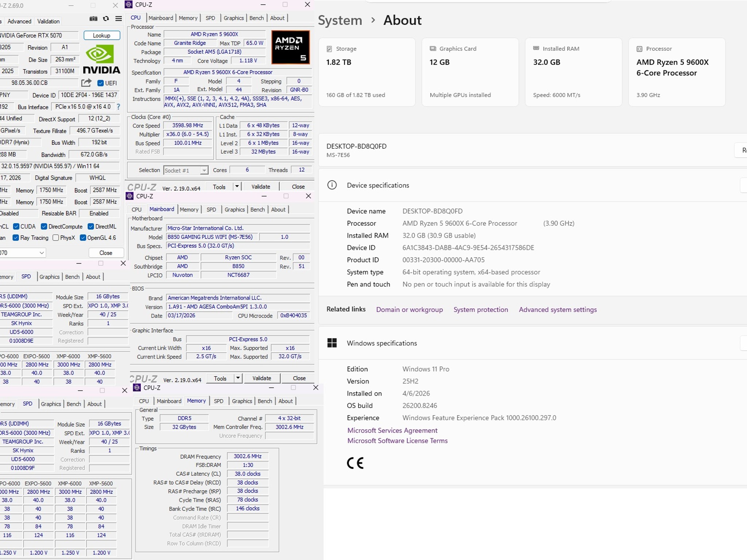Click Validate in the CPU-Z CPU window
This screenshot has height=560, width=747.
coord(261,186)
